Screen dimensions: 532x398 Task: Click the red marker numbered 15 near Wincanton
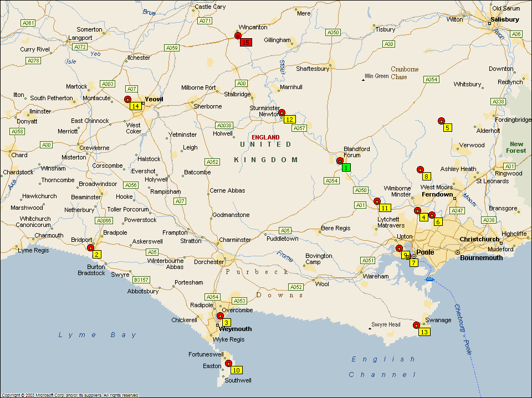[245, 43]
